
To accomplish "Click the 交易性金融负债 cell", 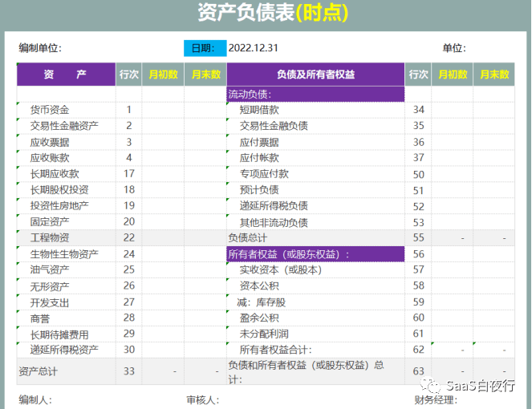I will 315,126.
